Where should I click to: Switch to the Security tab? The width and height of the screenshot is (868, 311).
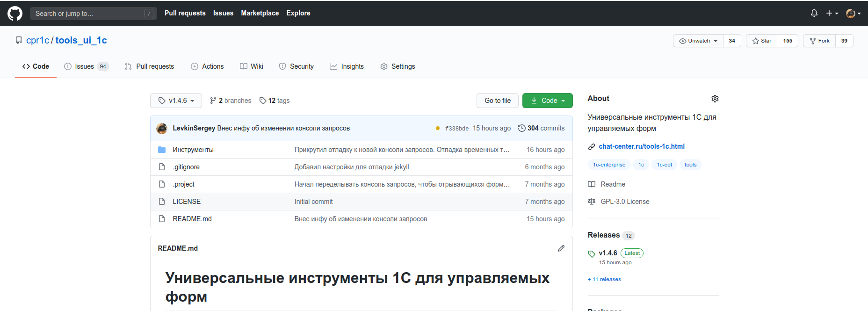(297, 66)
